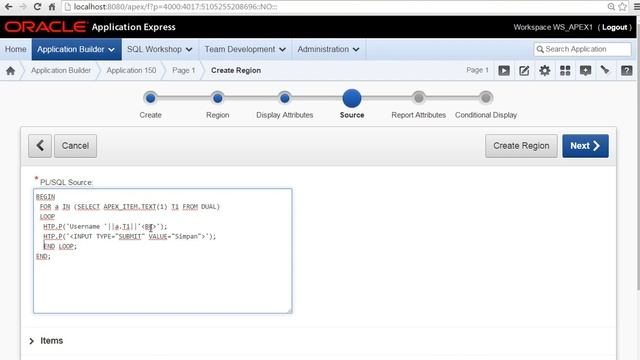Click the Application 150 breadcrumb
This screenshot has width=640, height=360.
coord(131,71)
